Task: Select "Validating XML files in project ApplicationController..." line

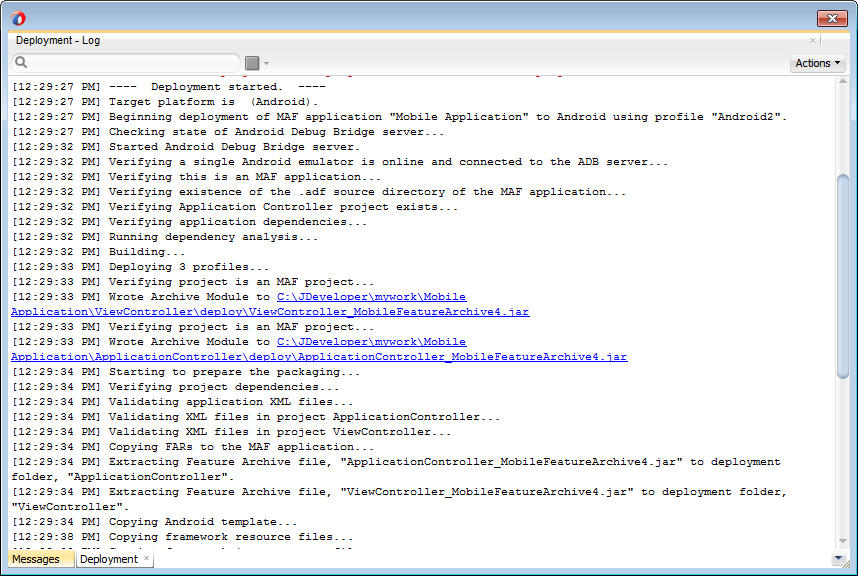Action: point(256,417)
